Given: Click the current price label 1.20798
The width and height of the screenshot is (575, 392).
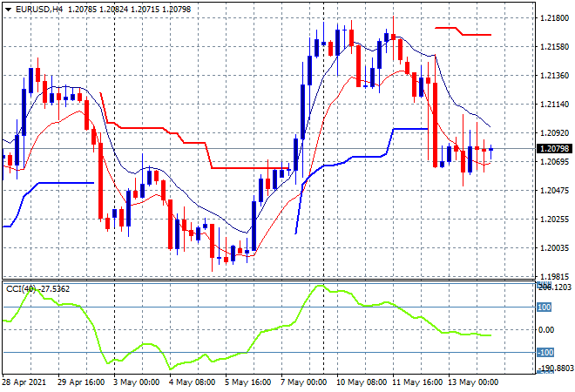Looking at the screenshot, I should 554,148.
